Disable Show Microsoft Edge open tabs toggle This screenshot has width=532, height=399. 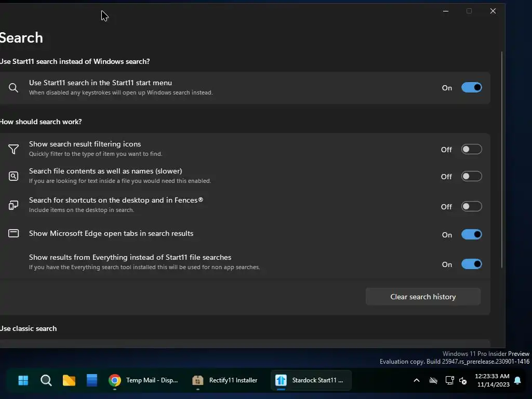[471, 234]
